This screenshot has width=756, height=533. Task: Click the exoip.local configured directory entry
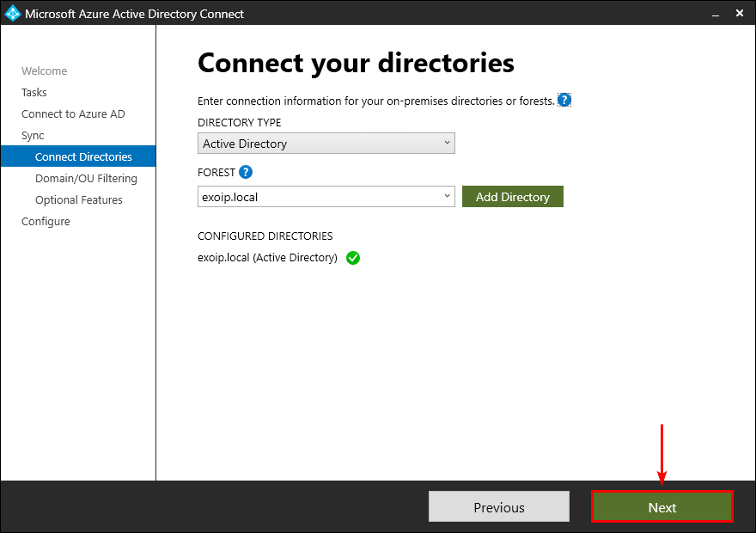point(267,258)
